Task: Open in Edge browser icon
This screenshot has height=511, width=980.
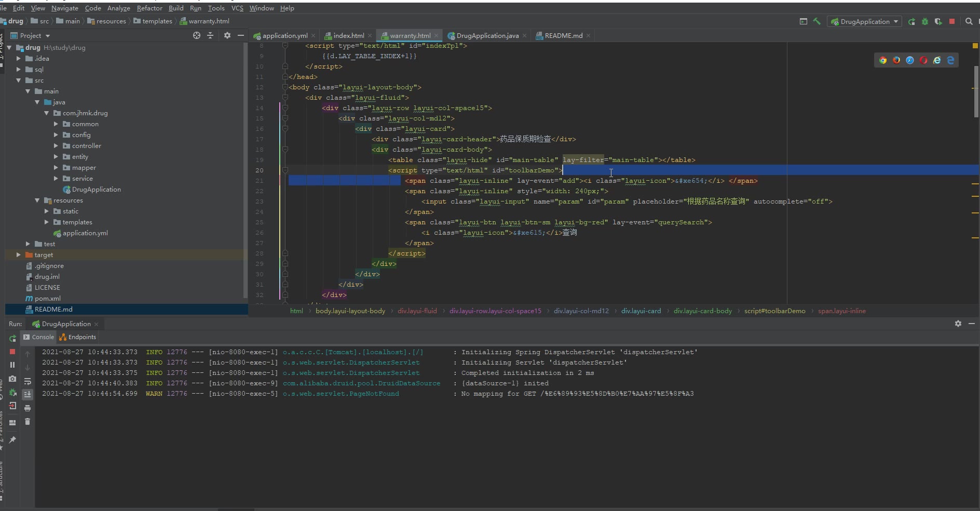Action: click(950, 60)
